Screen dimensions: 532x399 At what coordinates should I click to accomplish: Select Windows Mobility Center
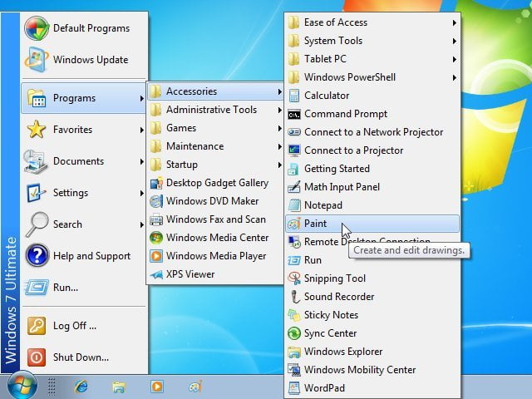pyautogui.click(x=372, y=370)
